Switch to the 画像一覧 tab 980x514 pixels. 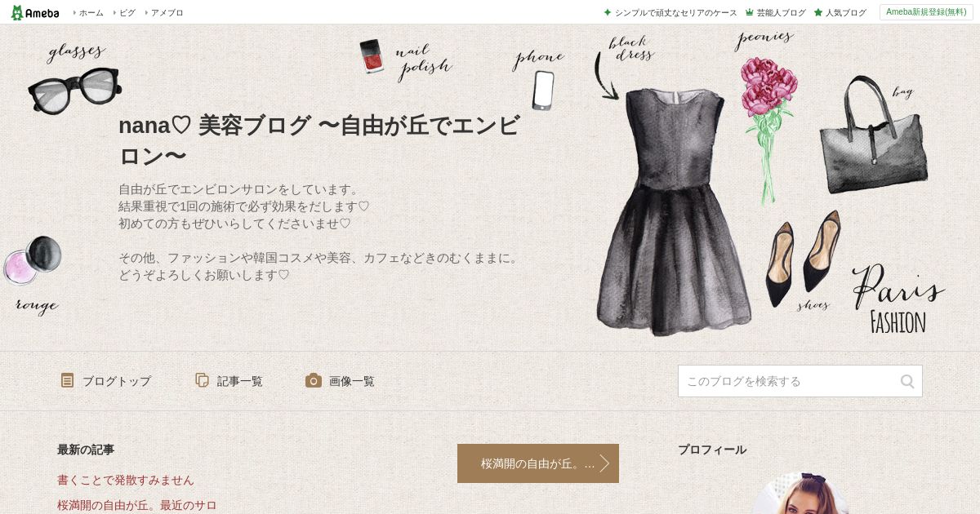[x=352, y=381]
